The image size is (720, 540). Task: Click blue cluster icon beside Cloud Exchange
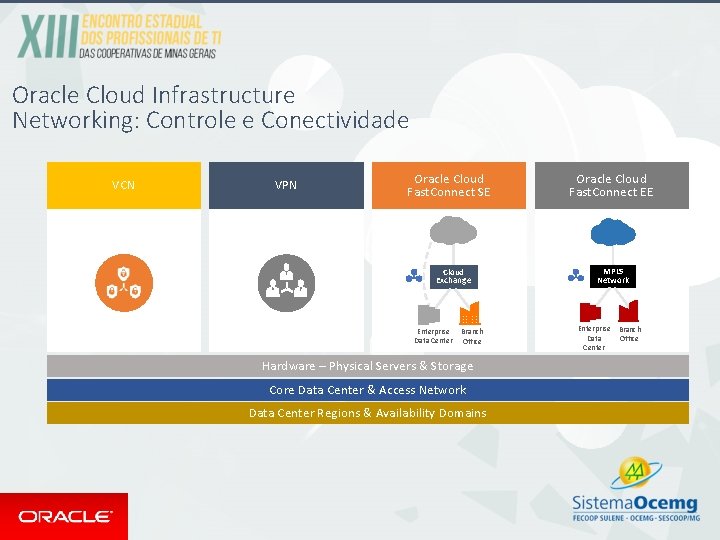point(414,276)
